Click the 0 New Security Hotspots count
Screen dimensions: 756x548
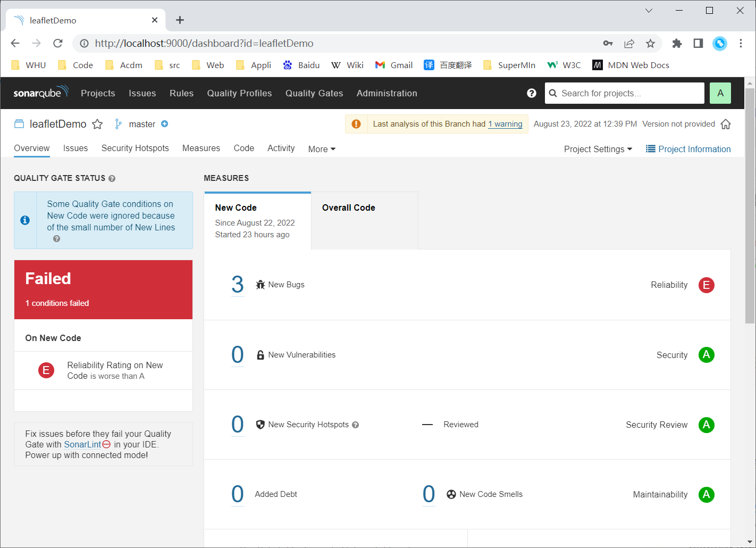point(238,425)
